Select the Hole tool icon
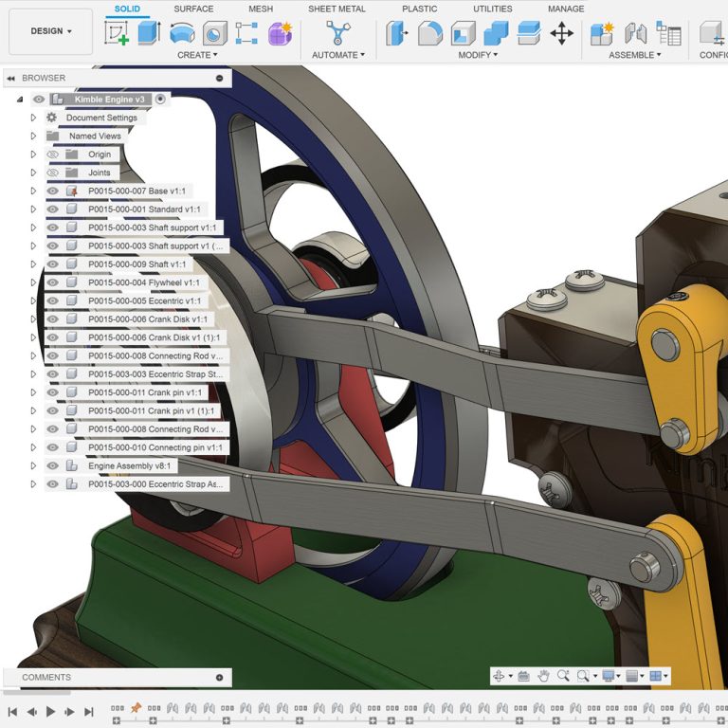 (x=214, y=33)
